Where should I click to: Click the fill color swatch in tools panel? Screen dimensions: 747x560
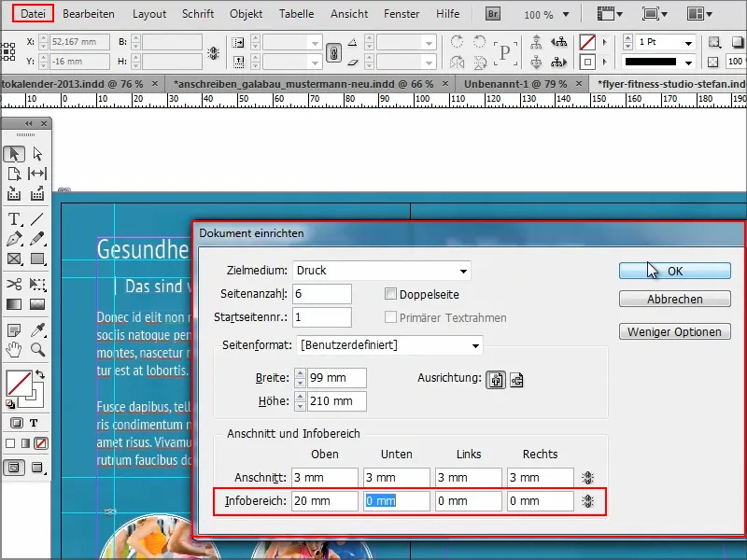click(x=18, y=384)
